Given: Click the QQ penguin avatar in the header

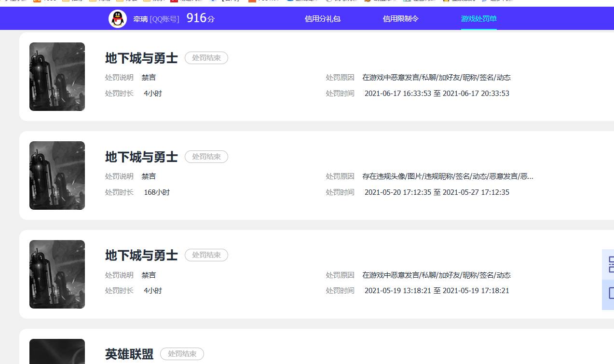Looking at the screenshot, I should coord(117,18).
